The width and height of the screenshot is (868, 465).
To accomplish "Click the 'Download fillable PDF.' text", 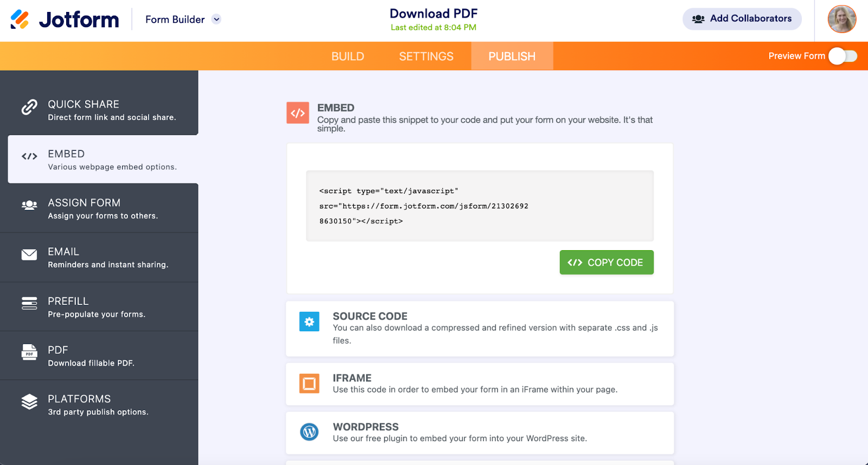I will point(91,363).
